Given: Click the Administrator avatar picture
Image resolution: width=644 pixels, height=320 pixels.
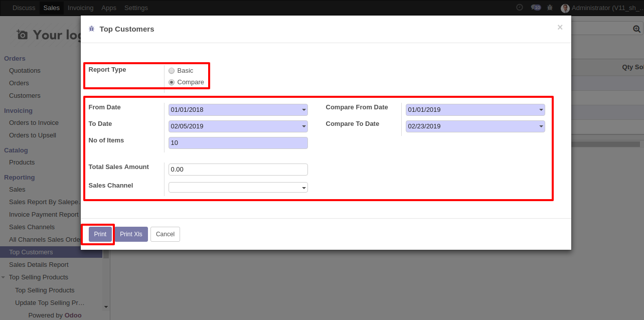Looking at the screenshot, I should coord(565,8).
